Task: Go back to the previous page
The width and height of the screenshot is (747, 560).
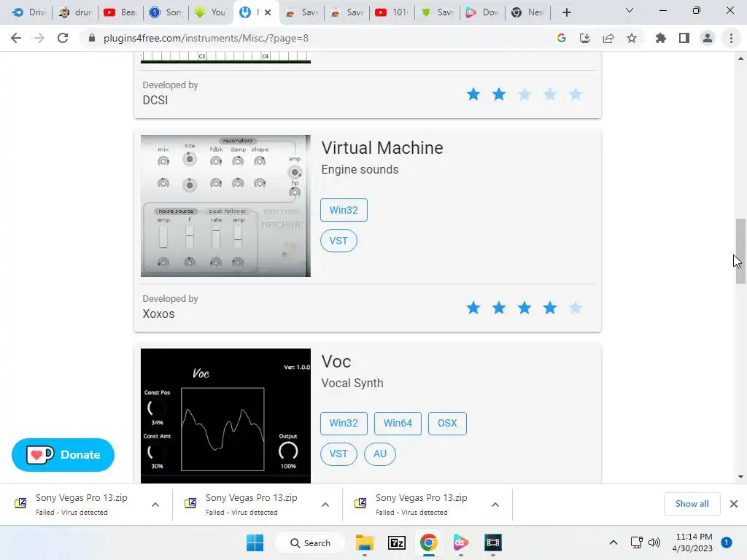Action: point(16,38)
